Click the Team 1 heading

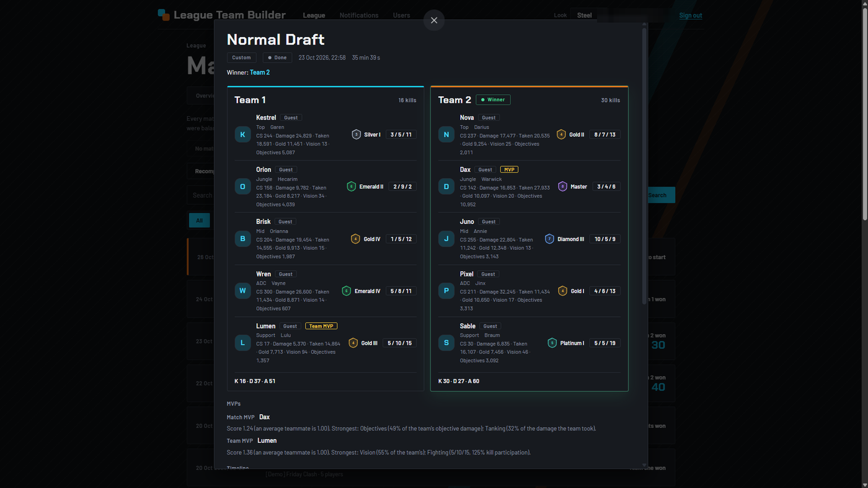tap(250, 100)
